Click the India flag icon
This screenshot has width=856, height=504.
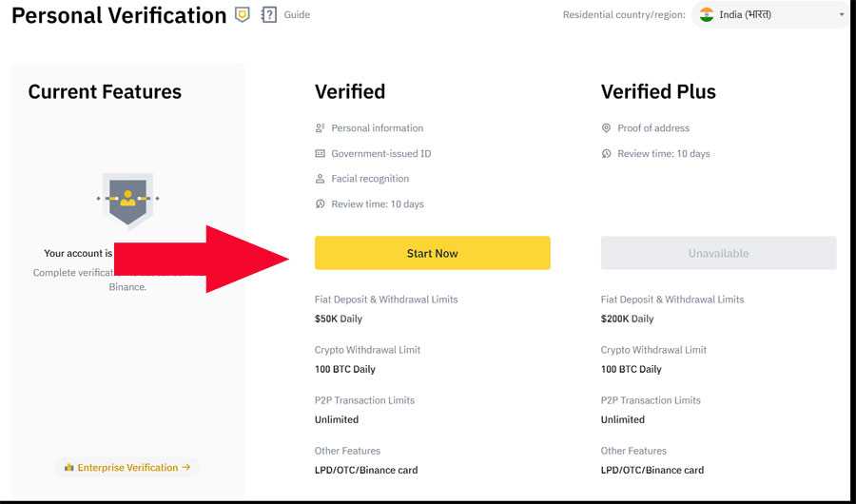pyautogui.click(x=707, y=15)
